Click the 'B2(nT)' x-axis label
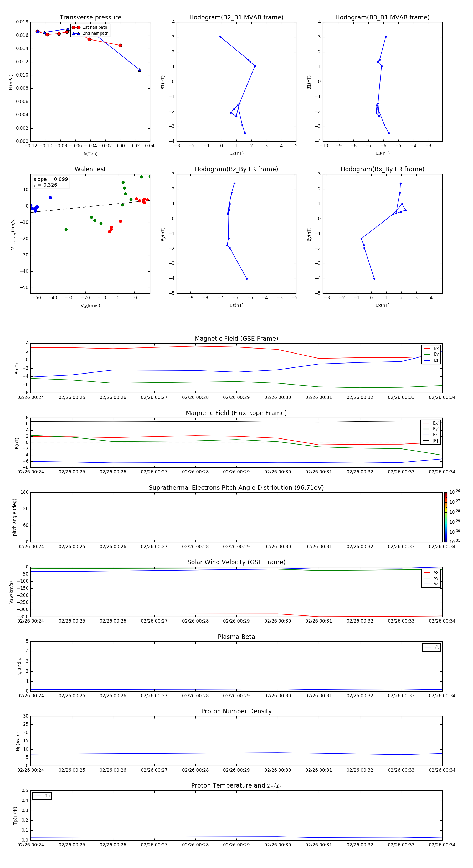Image resolution: width=473 pixels, height=868 pixels. click(236, 153)
